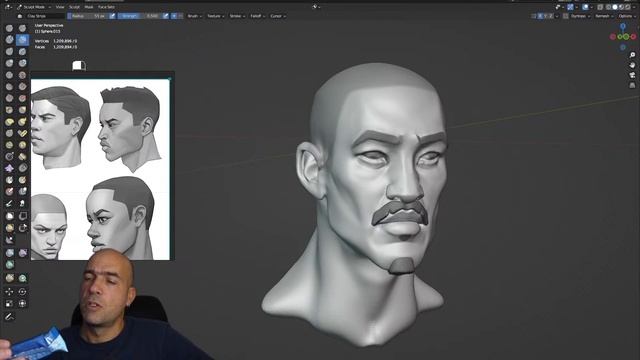
Task: Select the Draw Sharp brush
Action: [22, 28]
